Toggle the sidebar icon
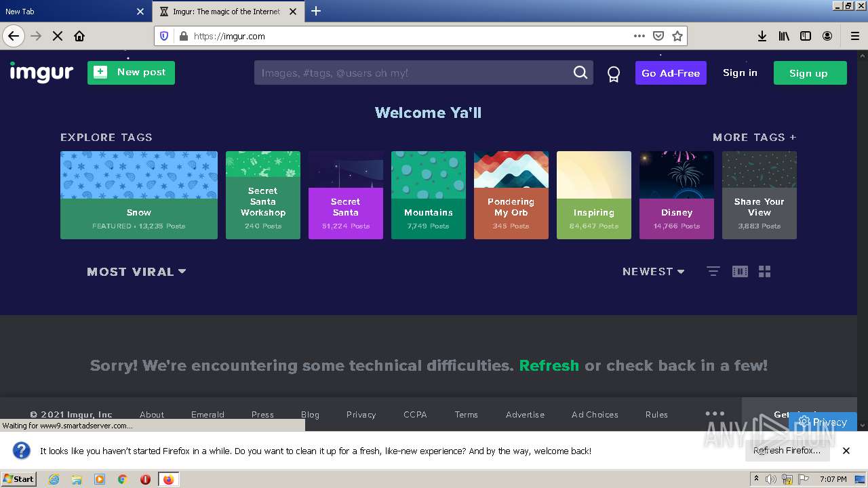 [806, 36]
